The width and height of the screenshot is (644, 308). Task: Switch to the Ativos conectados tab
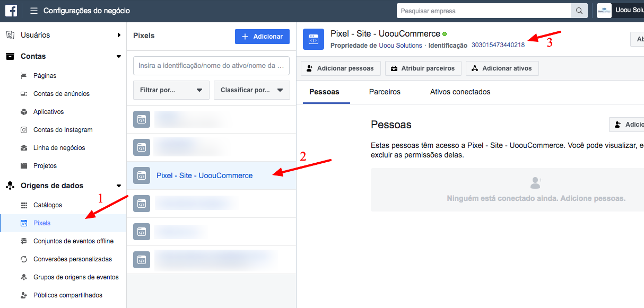click(x=460, y=92)
